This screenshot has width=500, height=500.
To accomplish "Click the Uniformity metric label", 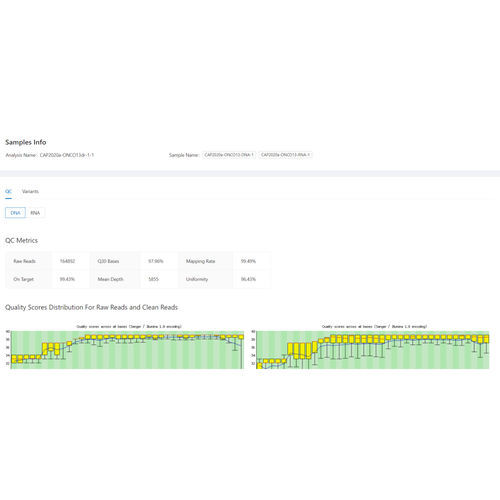I will click(x=197, y=279).
